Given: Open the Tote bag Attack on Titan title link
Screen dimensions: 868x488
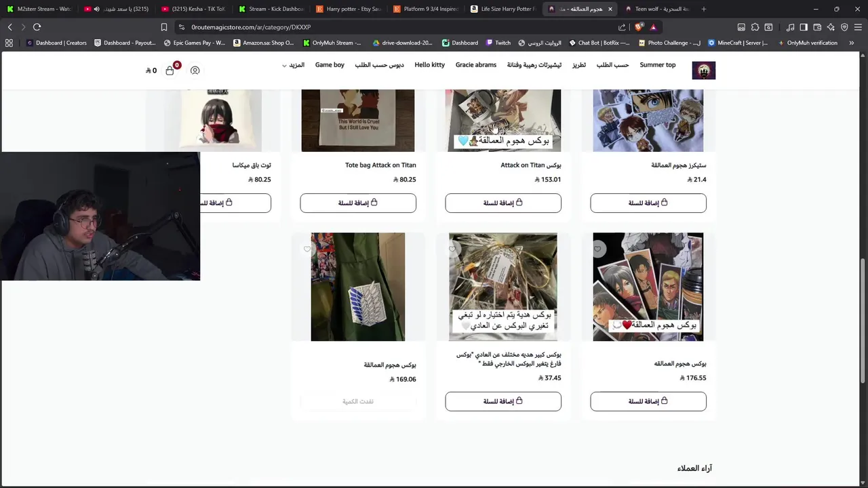Looking at the screenshot, I should [x=380, y=165].
